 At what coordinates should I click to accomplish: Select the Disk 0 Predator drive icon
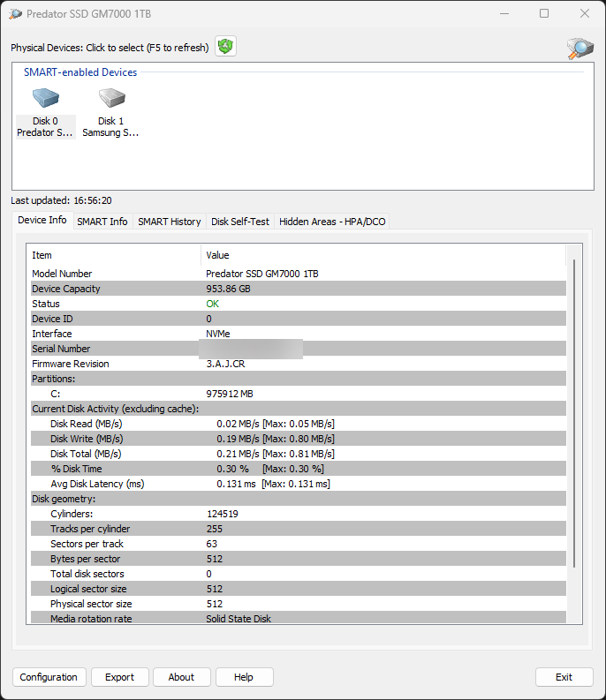click(x=46, y=113)
